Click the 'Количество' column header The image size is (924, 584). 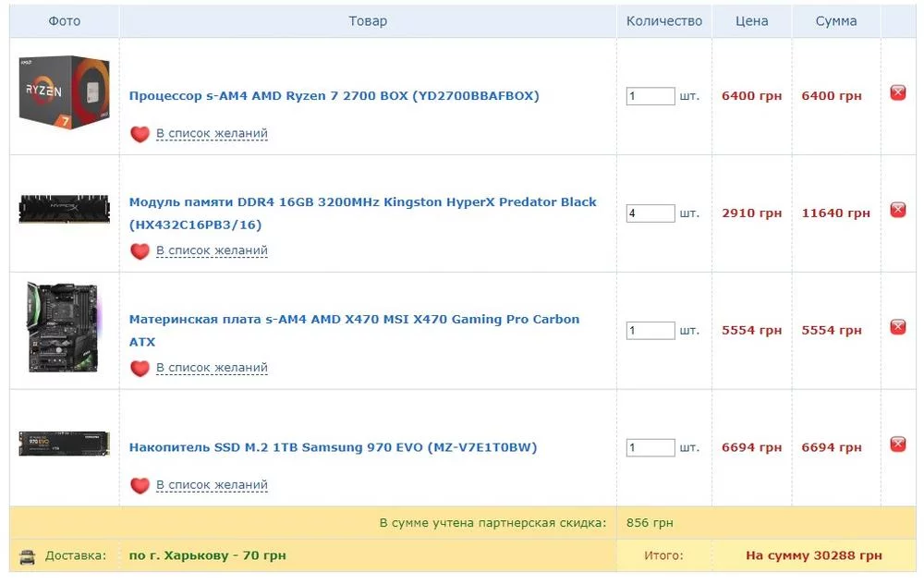coord(664,21)
